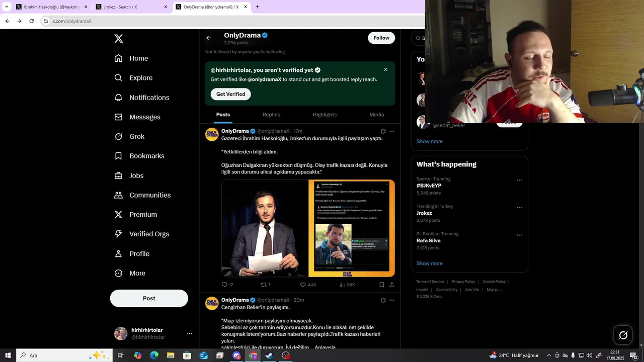The height and width of the screenshot is (362, 644).
Task: Open options for Jrokez trend
Action: click(519, 208)
